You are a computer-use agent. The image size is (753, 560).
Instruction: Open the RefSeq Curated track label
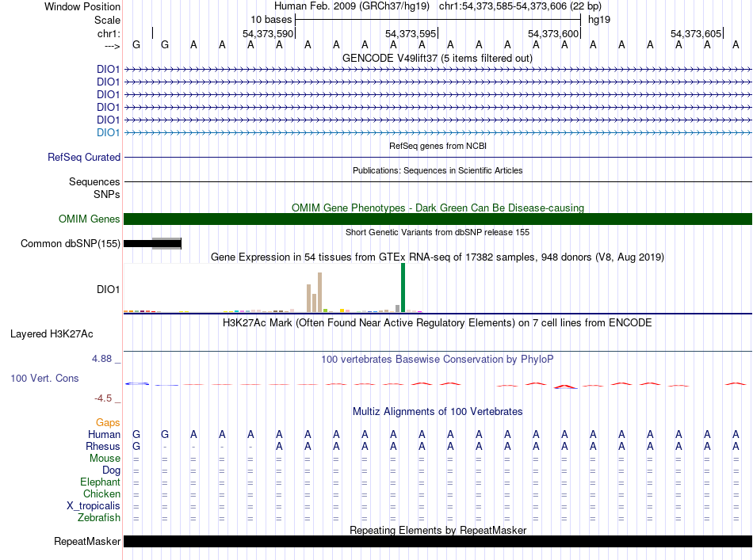(84, 158)
